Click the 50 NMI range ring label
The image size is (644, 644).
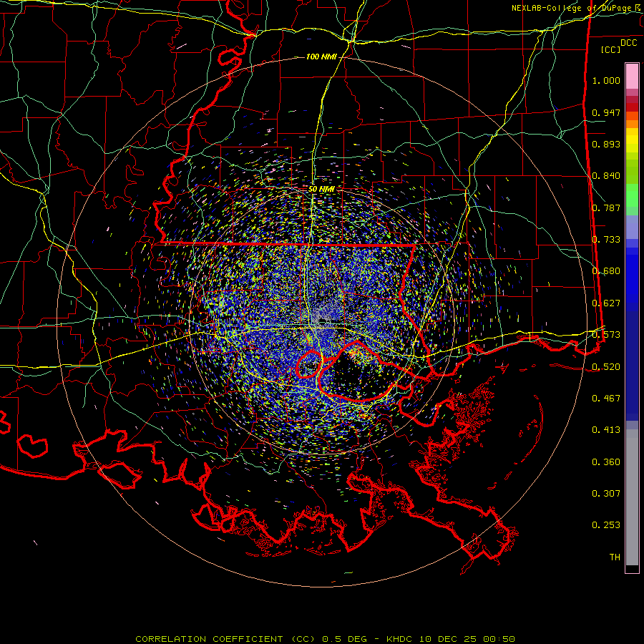[x=321, y=190]
